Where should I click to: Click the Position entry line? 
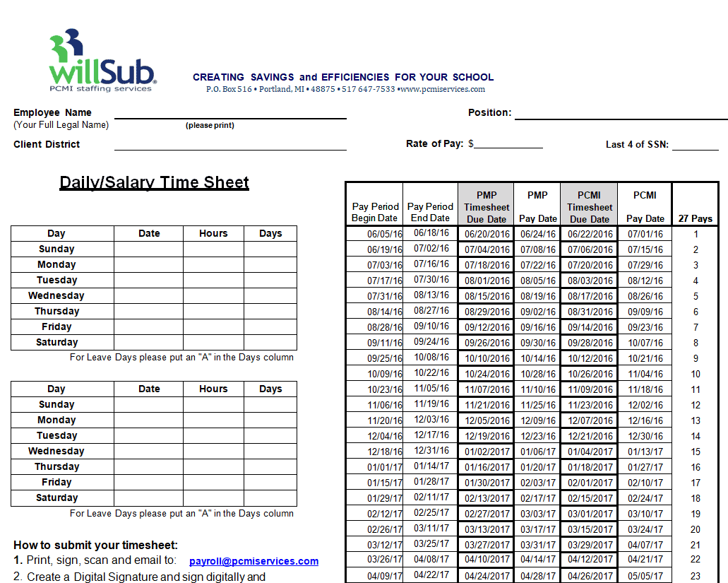621,114
